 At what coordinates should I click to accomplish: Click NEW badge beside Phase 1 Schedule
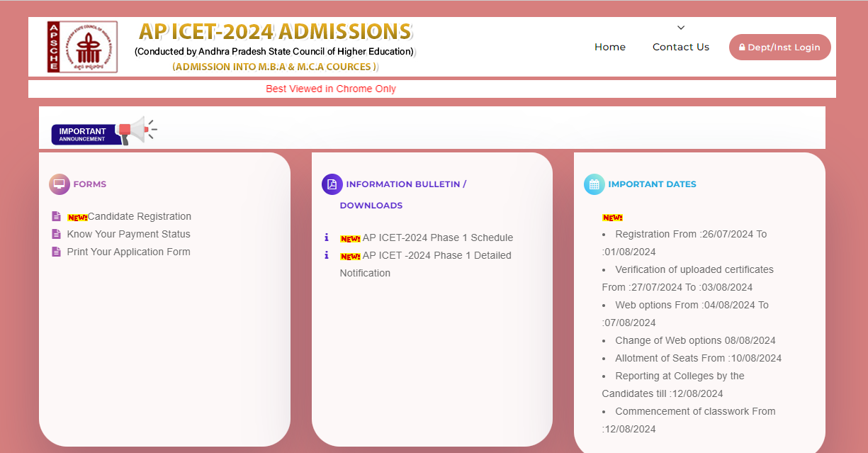coord(350,238)
